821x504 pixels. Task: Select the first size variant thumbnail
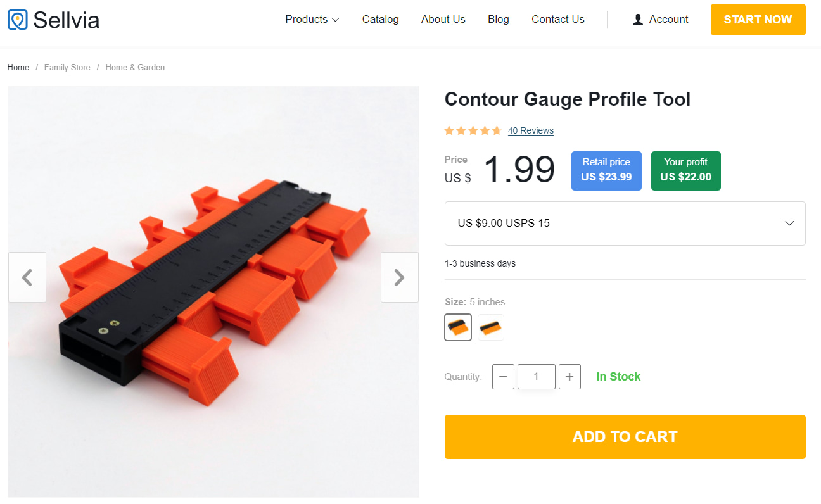pos(458,327)
